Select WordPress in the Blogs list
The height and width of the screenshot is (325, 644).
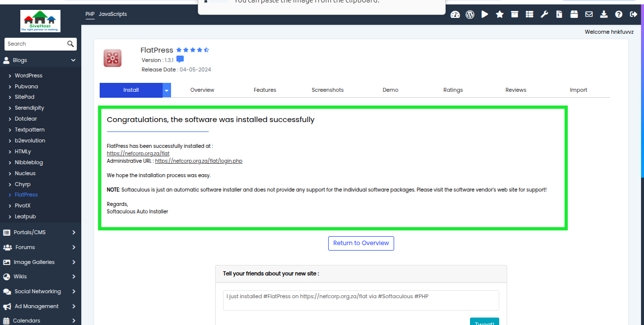coord(28,75)
